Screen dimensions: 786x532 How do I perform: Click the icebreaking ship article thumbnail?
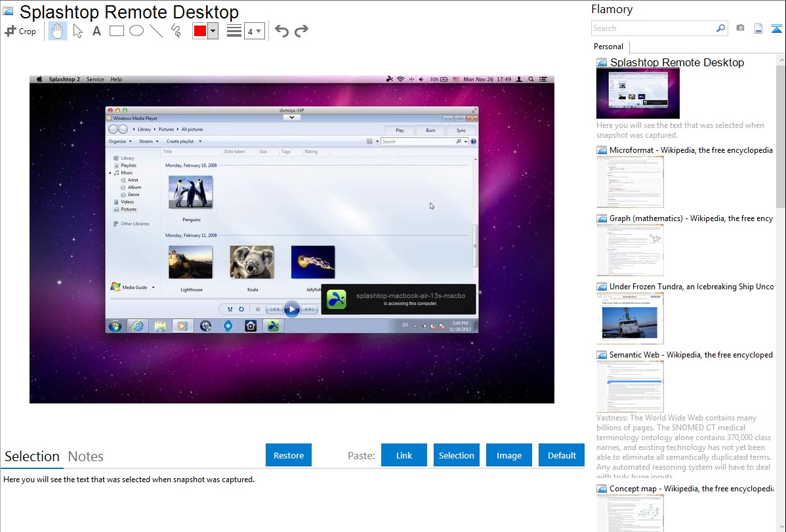(630, 318)
